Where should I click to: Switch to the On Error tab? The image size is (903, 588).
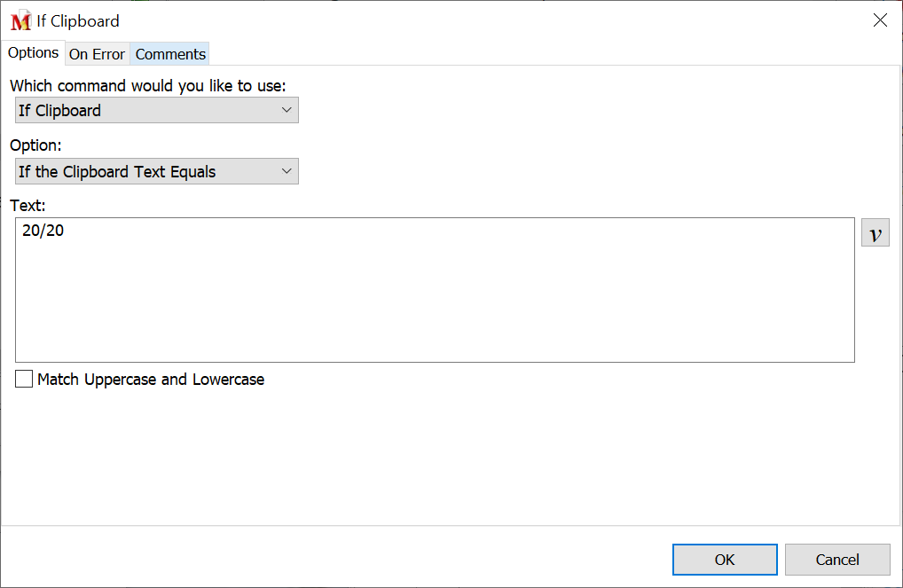[97, 54]
